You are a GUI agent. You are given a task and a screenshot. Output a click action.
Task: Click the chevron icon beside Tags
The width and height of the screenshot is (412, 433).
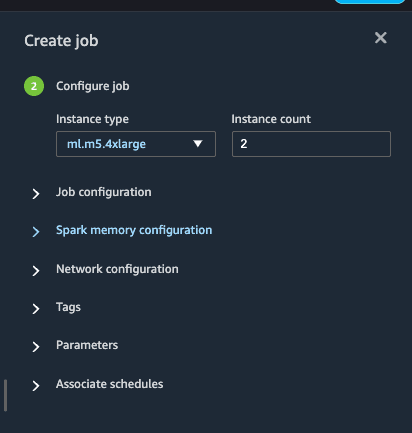coord(36,308)
